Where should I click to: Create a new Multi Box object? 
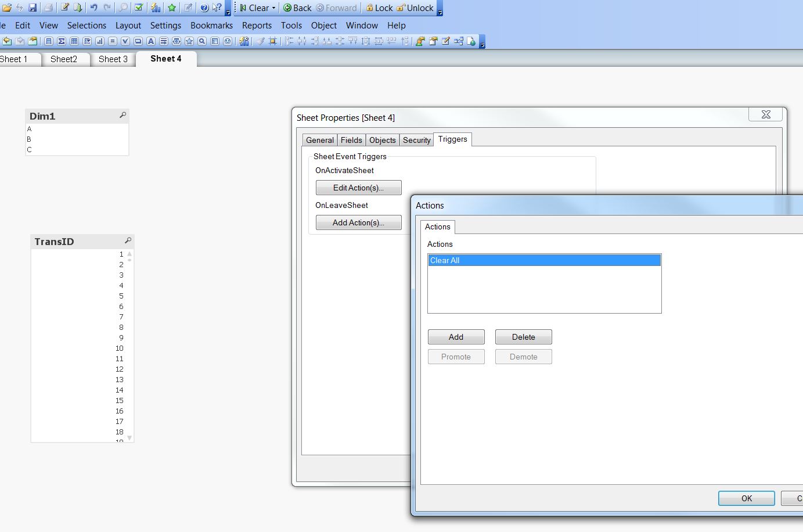(87, 41)
